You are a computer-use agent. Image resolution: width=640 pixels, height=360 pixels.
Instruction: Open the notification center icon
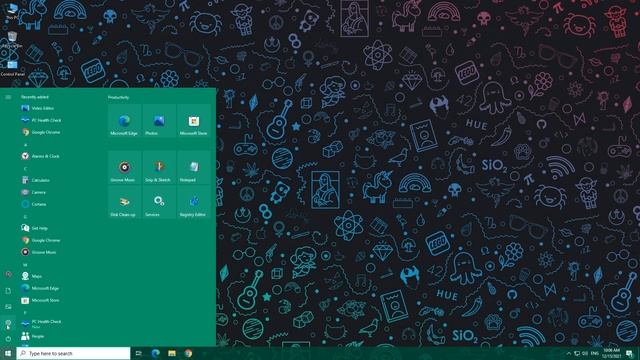(x=629, y=353)
